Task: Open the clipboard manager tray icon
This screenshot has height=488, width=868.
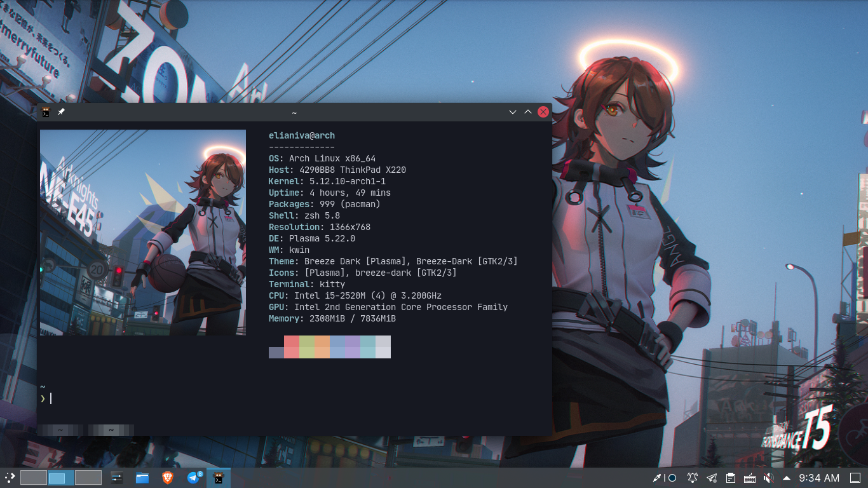Action: [x=731, y=478]
